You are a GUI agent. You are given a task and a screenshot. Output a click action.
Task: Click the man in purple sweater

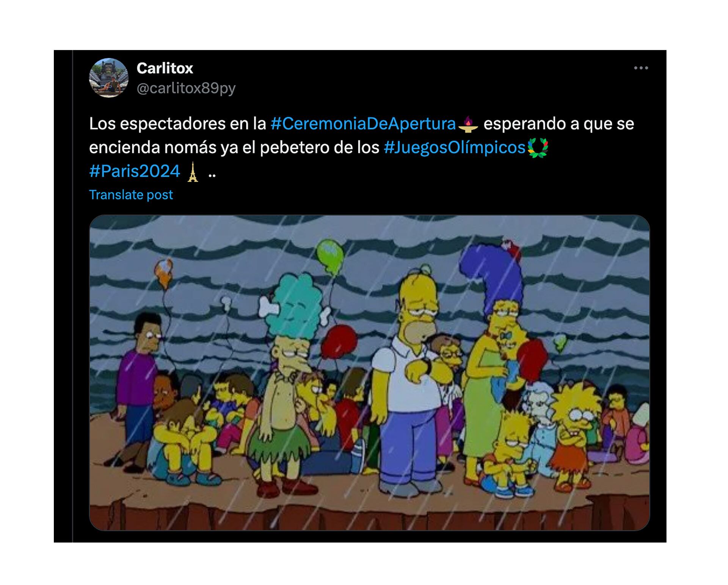click(x=138, y=383)
